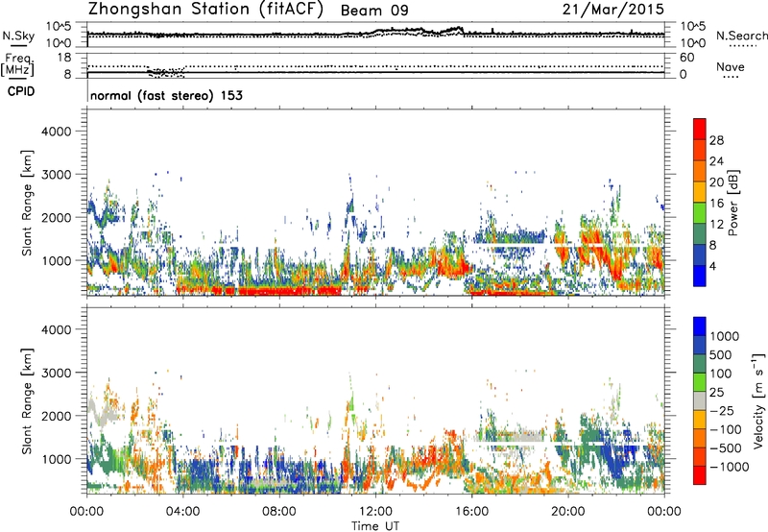Click the '10^5' tick beside N.Sky
This screenshot has height=532, width=768.
pyautogui.click(x=59, y=27)
